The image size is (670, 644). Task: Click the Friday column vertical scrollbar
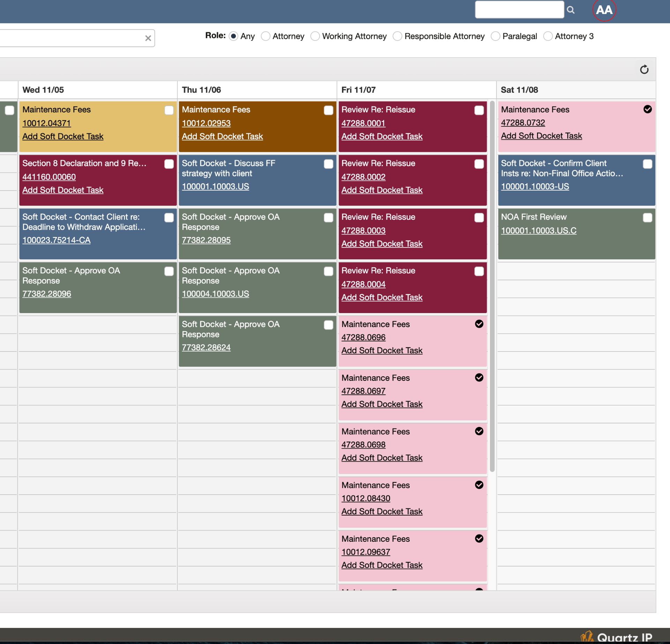492,286
